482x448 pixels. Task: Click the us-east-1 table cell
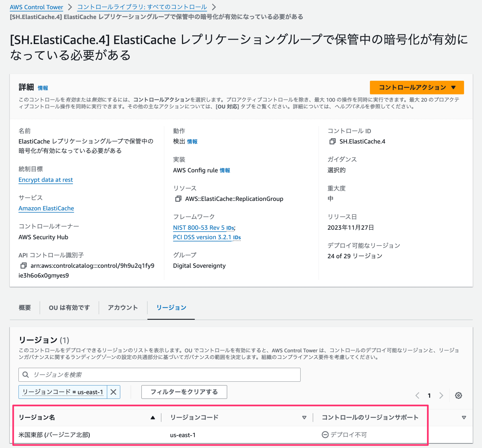click(x=183, y=435)
